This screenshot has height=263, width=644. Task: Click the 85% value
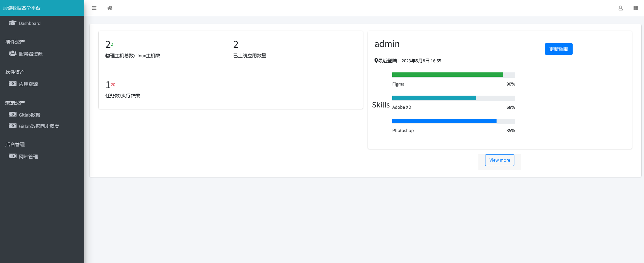point(511,131)
